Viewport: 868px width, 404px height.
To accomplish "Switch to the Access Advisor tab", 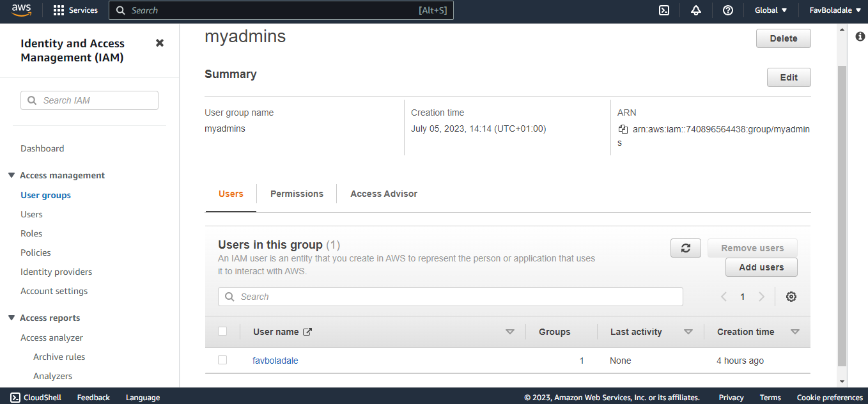I will point(384,194).
